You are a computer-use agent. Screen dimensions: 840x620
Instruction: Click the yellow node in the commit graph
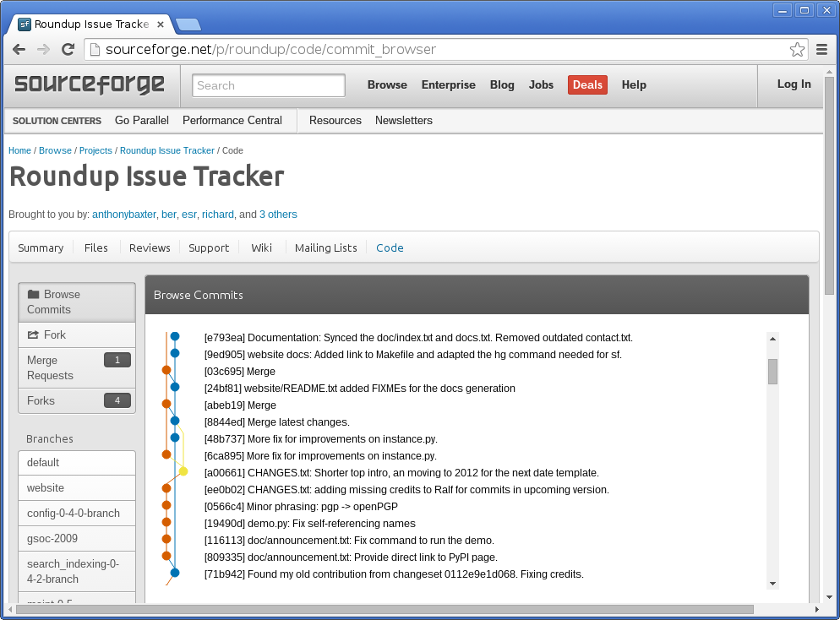(x=183, y=472)
